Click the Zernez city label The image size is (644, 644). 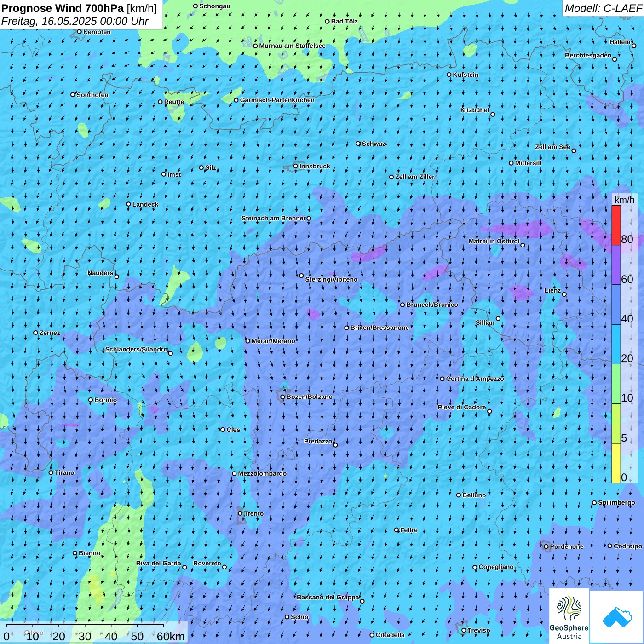pyautogui.click(x=50, y=333)
